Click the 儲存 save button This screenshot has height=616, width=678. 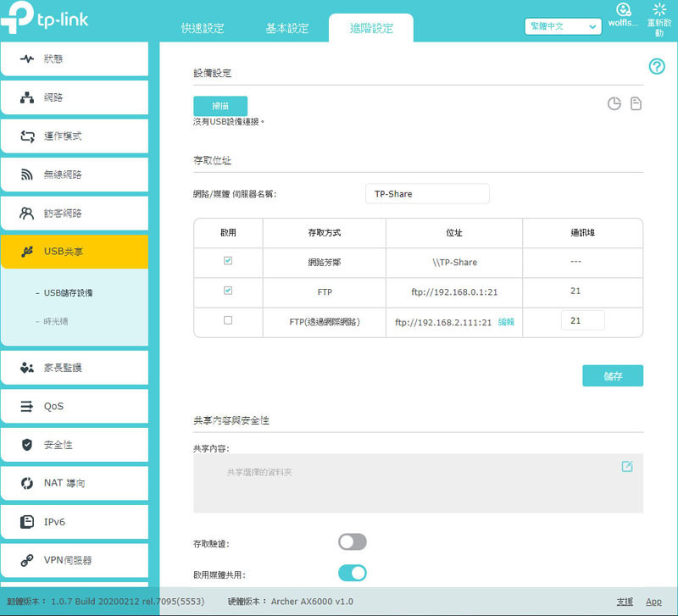point(613,375)
